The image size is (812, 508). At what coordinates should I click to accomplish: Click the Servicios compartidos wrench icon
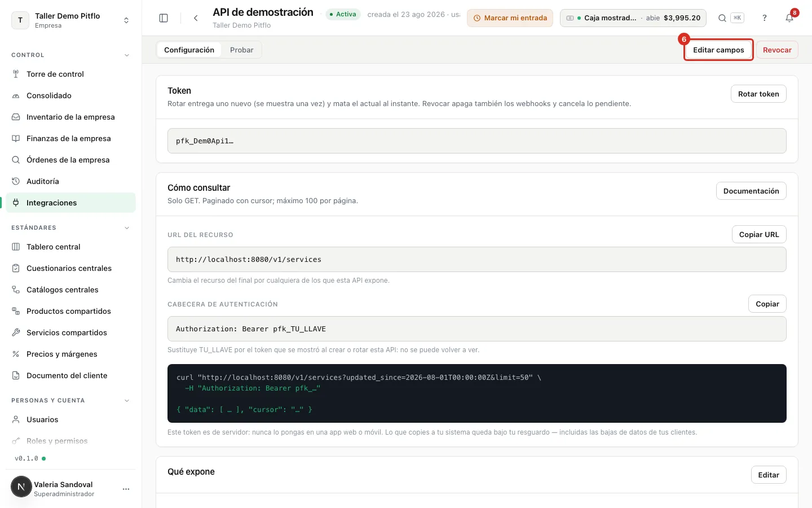16,332
